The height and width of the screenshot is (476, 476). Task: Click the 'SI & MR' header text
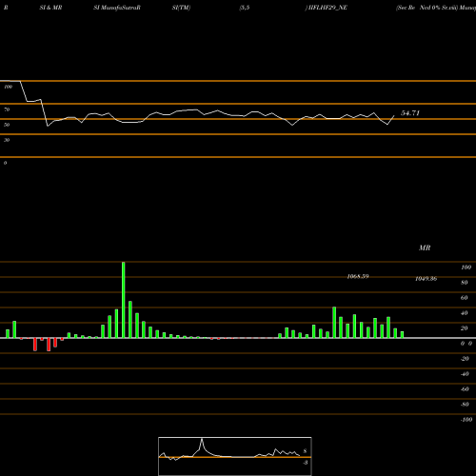50,8
